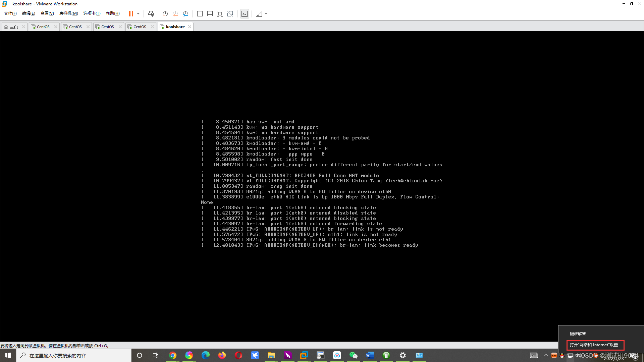Expand the stretch guest dropdown arrow
Image resolution: width=644 pixels, height=362 pixels.
pos(266,14)
